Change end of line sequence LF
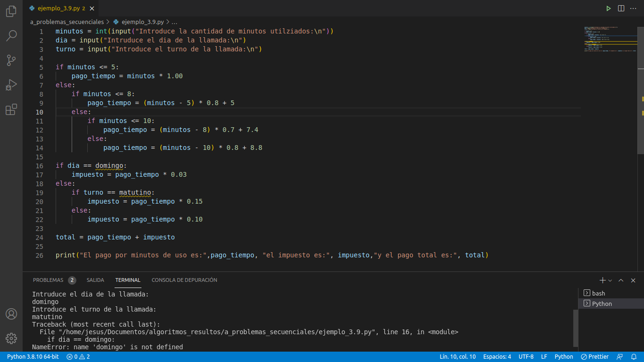644x362 pixels. 544,357
